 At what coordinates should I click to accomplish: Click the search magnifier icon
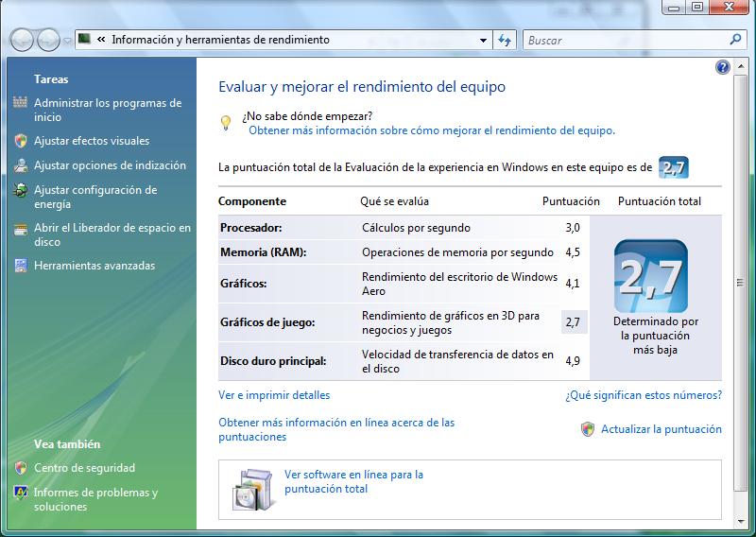tap(736, 40)
